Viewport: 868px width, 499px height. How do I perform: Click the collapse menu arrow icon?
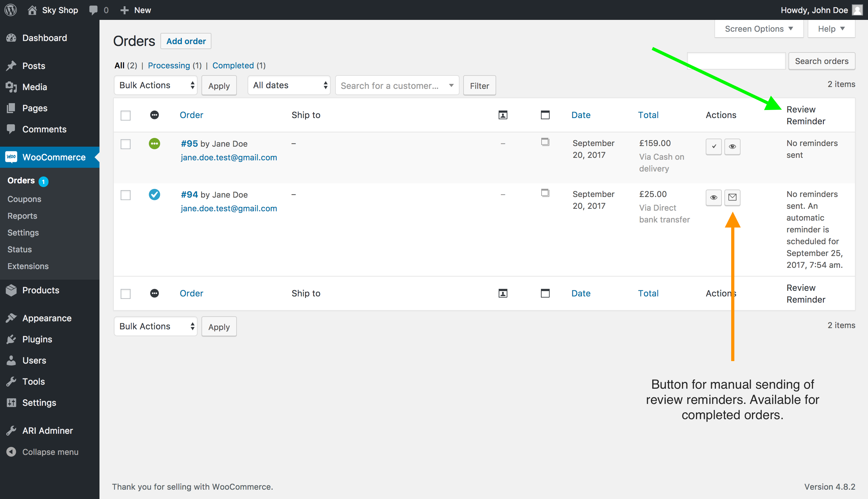click(x=11, y=452)
